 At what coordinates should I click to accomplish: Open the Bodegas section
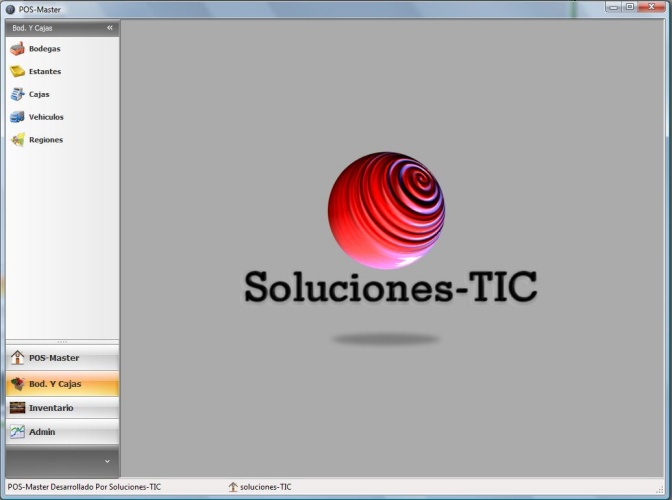[63, 48]
